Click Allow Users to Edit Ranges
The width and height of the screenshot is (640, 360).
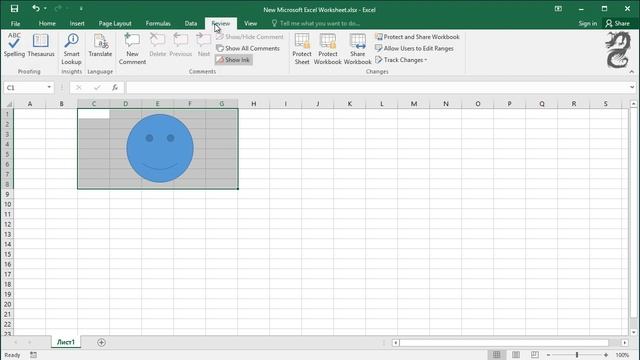pyautogui.click(x=414, y=48)
